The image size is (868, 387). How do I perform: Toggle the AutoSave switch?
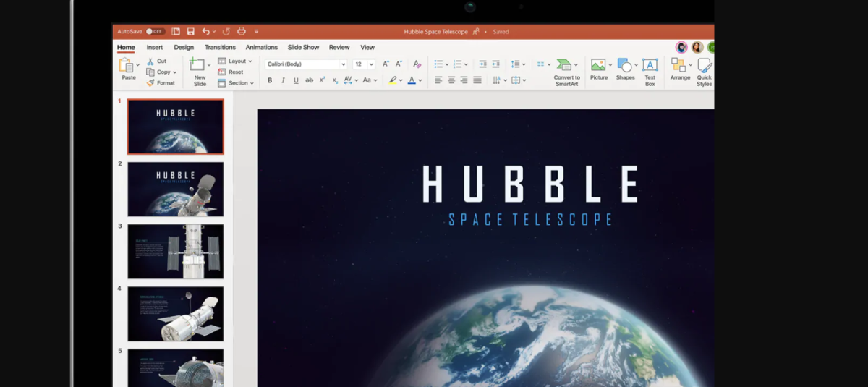pyautogui.click(x=156, y=32)
